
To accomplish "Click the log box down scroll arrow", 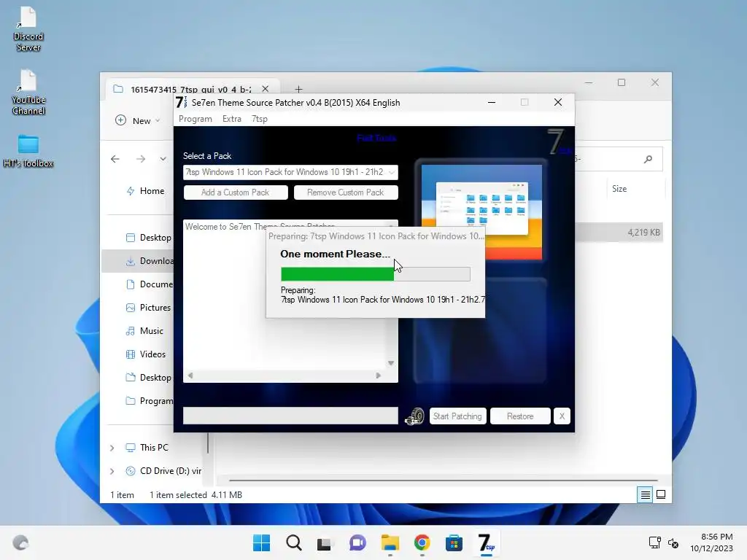I will click(391, 363).
